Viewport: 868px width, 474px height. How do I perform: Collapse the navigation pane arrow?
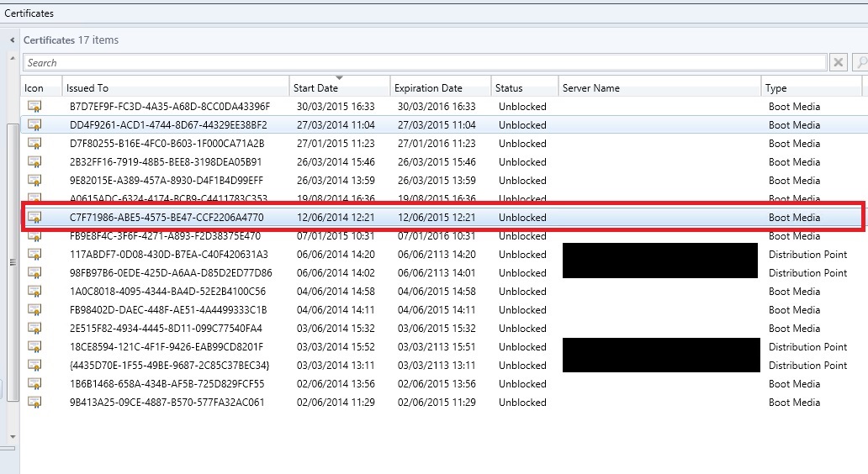(12, 40)
